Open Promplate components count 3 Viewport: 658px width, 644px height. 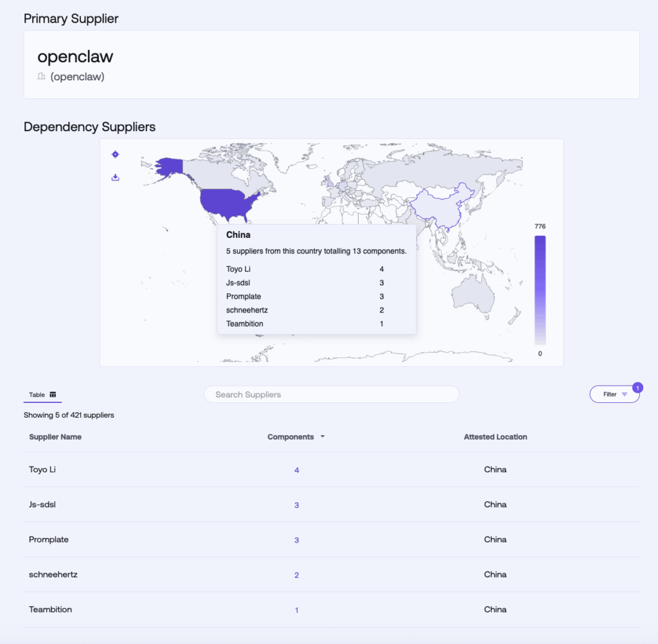[x=297, y=540]
